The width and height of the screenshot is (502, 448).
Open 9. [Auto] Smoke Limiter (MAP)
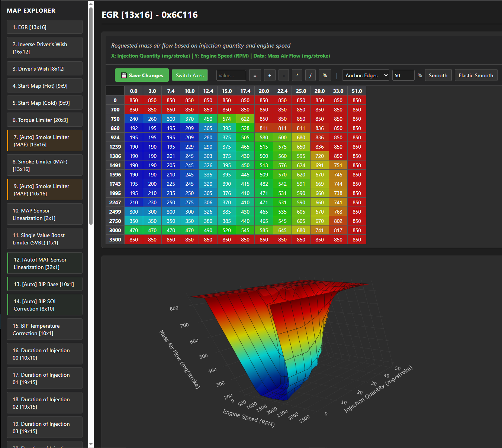click(x=45, y=189)
